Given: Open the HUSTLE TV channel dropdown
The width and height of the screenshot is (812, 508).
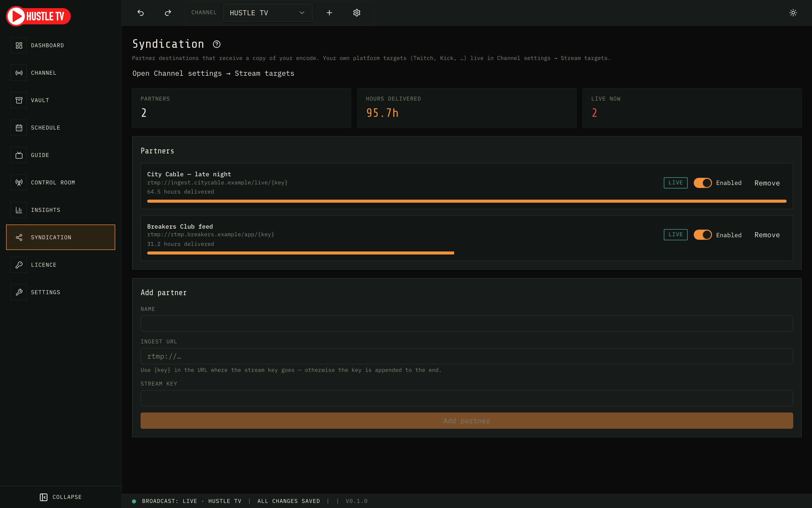Looking at the screenshot, I should pyautogui.click(x=267, y=13).
